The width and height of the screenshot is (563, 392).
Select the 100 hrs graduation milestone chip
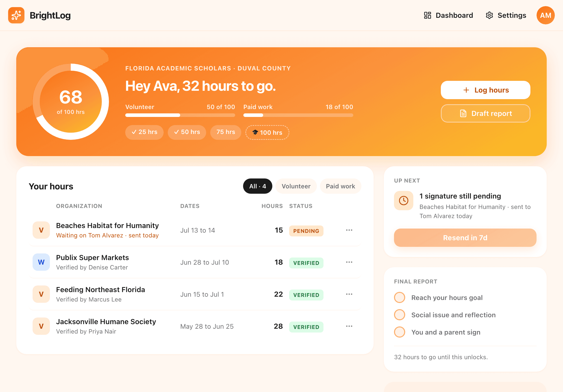click(267, 132)
